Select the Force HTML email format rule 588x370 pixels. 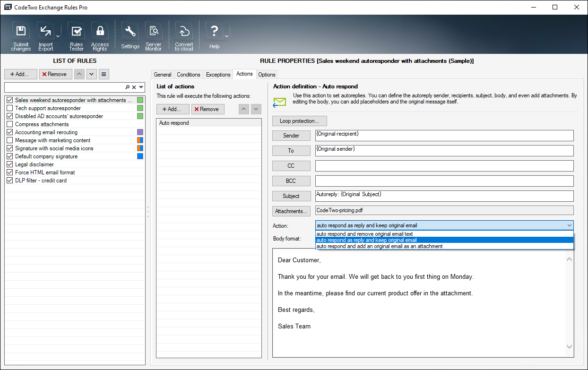[45, 172]
